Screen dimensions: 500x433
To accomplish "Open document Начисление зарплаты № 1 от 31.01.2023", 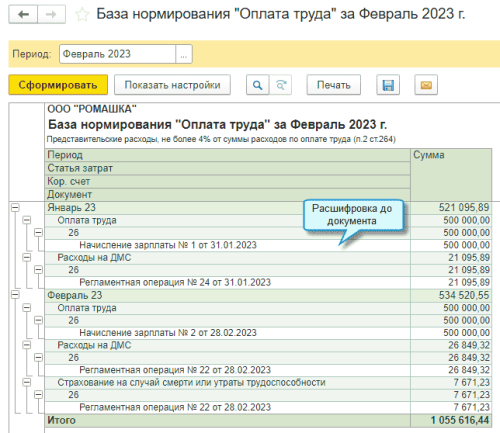I will (168, 245).
